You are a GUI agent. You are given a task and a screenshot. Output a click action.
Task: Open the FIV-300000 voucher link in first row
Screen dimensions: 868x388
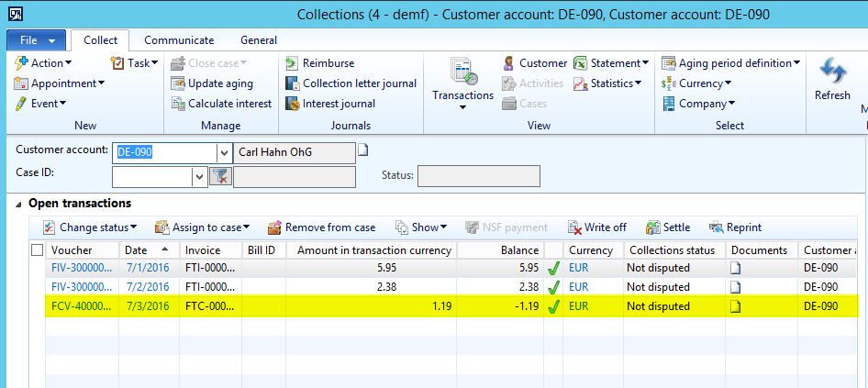[81, 269]
